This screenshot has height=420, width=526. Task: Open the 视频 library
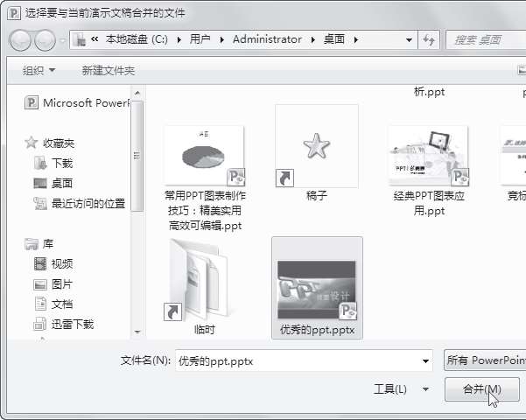(x=61, y=263)
